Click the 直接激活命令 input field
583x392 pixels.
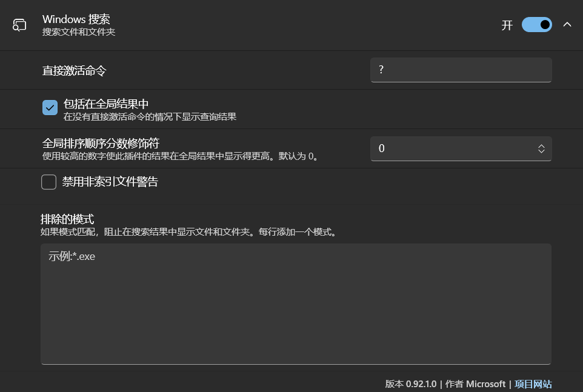click(461, 70)
